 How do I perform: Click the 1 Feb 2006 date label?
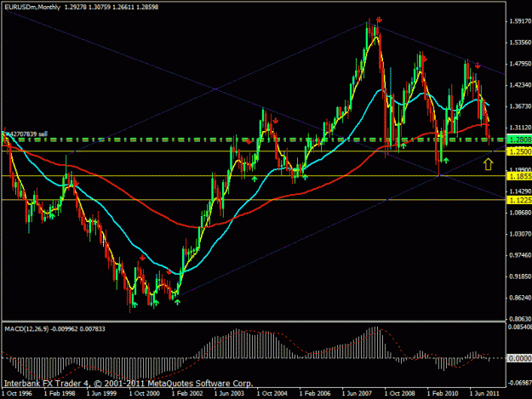315,394
